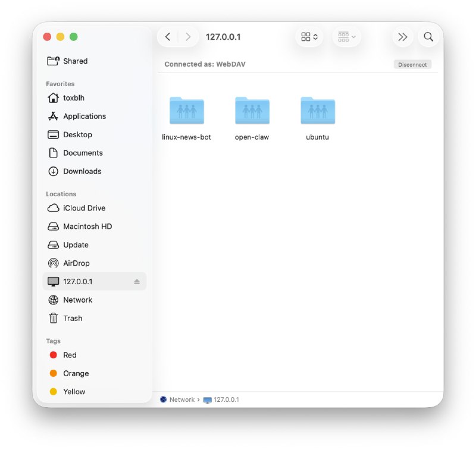476x450 pixels.
Task: Go back with the left chevron
Action: (168, 37)
